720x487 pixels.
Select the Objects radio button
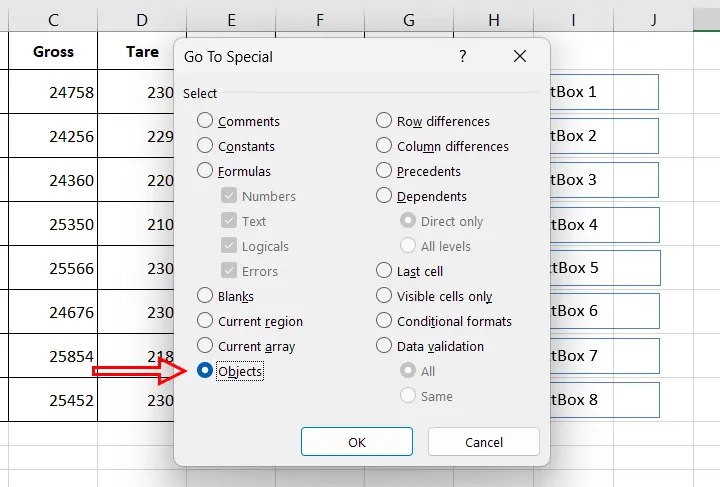[x=205, y=371]
